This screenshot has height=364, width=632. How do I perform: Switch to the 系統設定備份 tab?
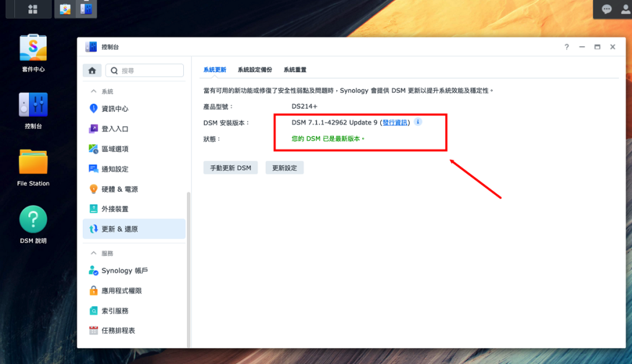click(x=254, y=70)
